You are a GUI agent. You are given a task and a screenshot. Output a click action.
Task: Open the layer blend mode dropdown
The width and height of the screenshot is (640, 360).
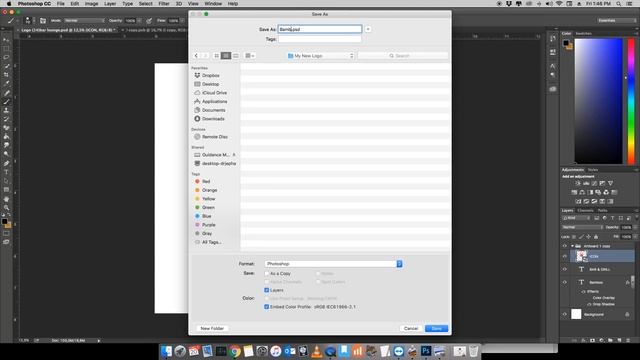(582, 227)
